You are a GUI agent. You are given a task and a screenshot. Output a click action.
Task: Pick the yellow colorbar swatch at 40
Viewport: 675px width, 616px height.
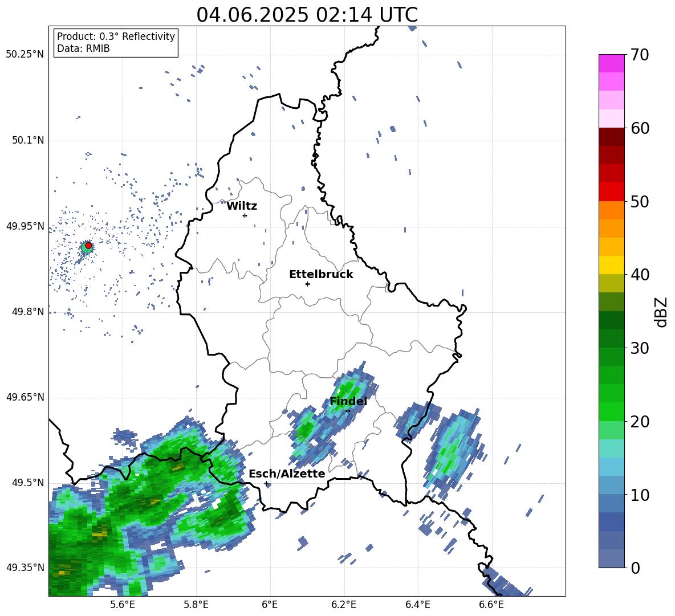pos(611,265)
